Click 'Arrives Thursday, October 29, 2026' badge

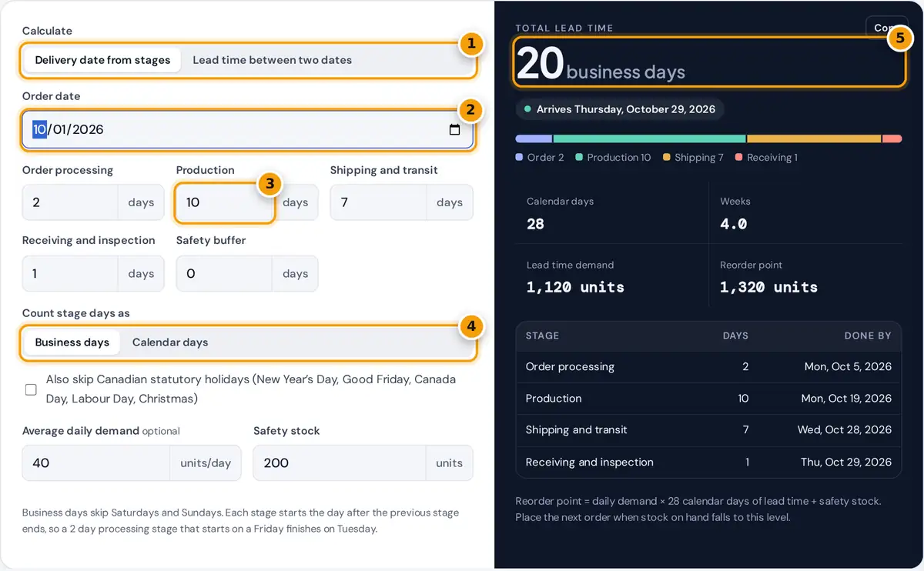[x=620, y=109]
